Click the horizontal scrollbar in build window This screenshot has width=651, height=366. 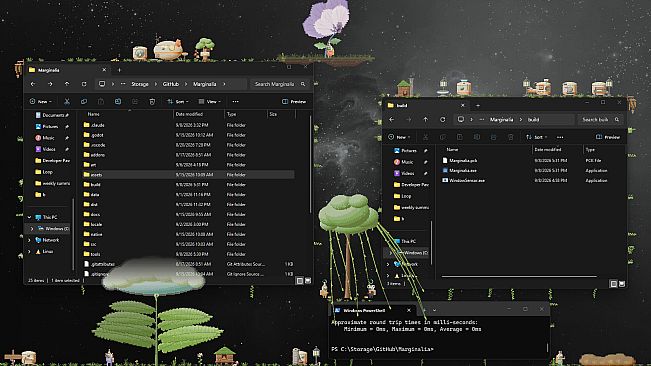tap(519, 276)
